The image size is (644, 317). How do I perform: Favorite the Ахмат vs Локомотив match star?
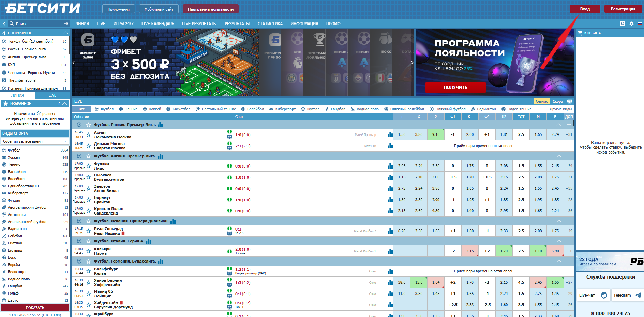(89, 135)
